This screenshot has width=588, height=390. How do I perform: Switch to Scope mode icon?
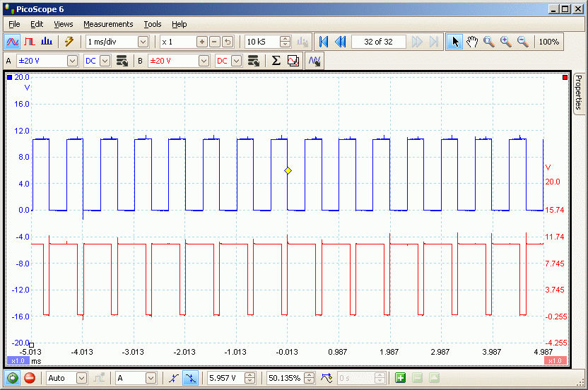[12, 42]
